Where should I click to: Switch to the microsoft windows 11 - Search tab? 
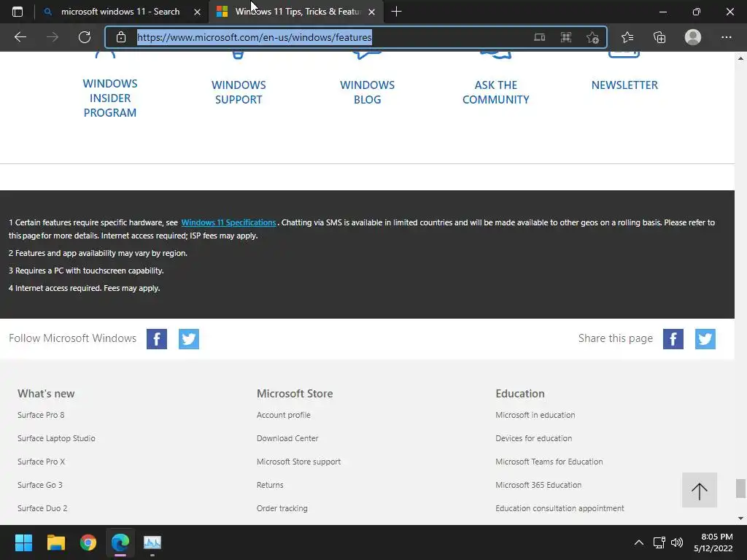[122, 12]
